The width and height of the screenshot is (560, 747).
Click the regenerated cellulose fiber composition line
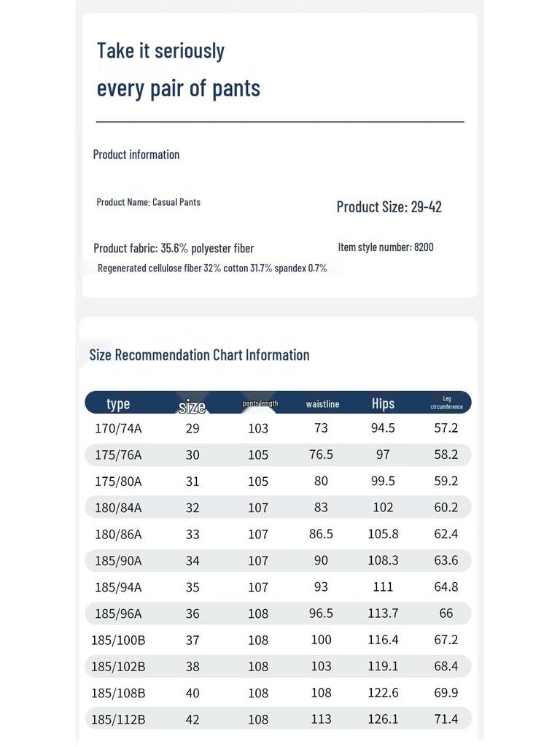click(x=212, y=268)
